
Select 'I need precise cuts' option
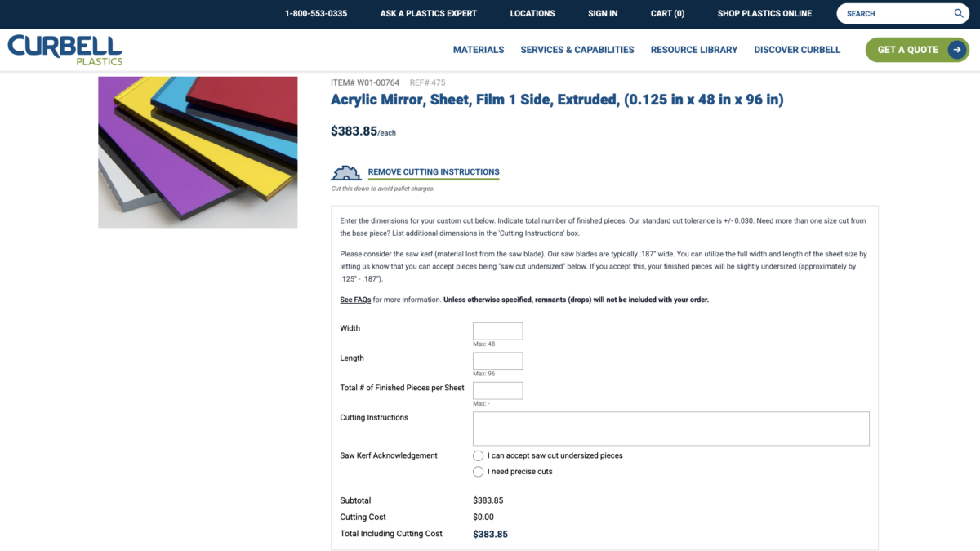coord(479,472)
